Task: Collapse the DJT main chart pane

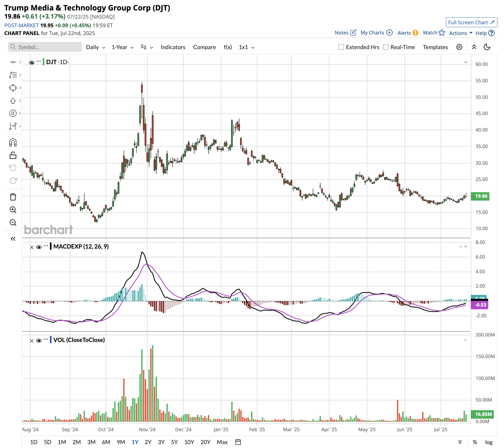Action: tap(465, 62)
